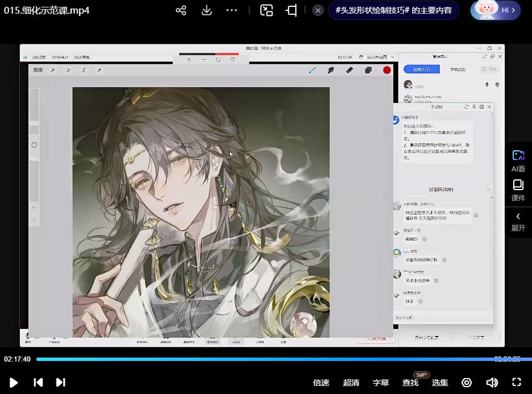Image resolution: width=532 pixels, height=394 pixels.
Task: Open the AI看 side panel
Action: tap(518, 161)
